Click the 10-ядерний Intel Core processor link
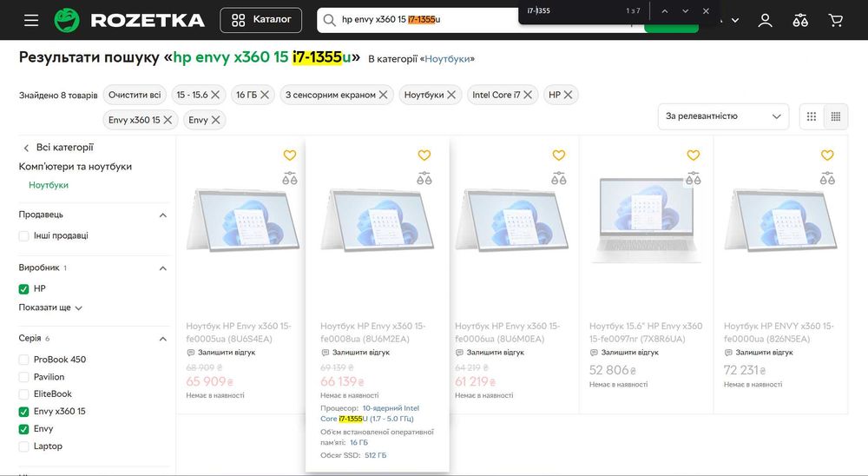868x476 pixels. [x=370, y=413]
